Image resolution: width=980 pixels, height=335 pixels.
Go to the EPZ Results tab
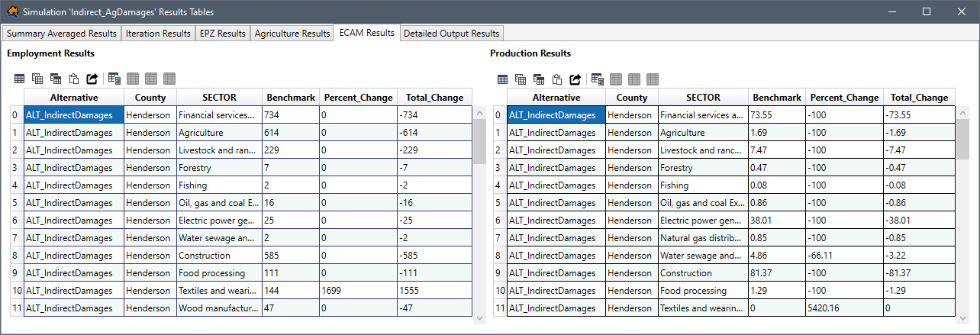(223, 34)
